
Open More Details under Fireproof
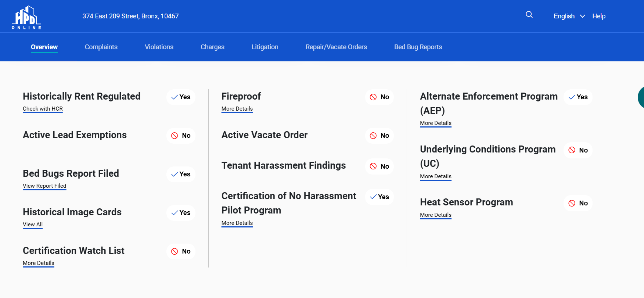click(x=237, y=109)
